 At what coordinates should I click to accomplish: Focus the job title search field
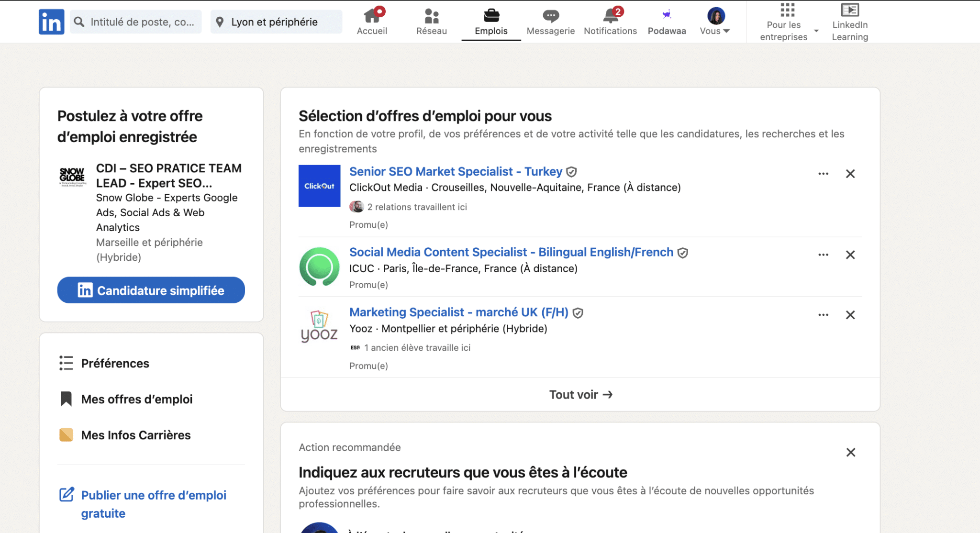point(135,22)
